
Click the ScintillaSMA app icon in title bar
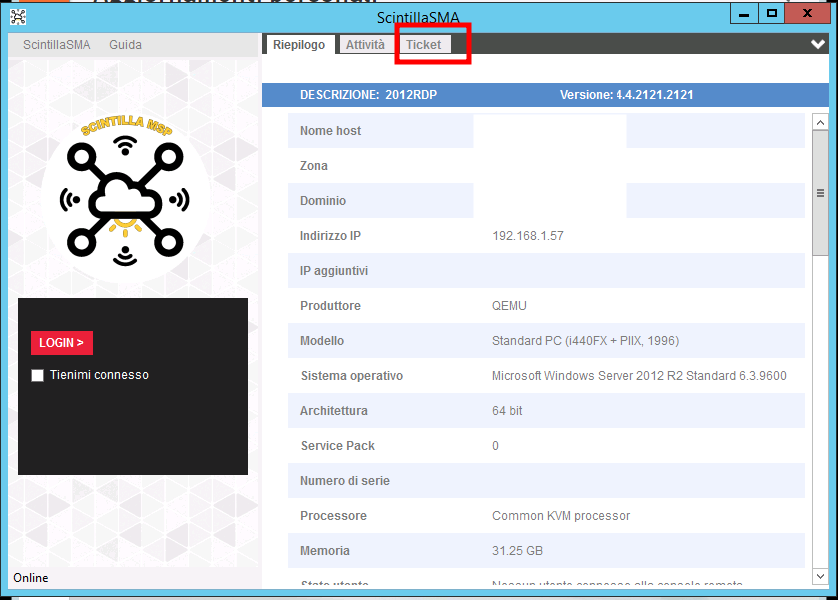coord(17,16)
